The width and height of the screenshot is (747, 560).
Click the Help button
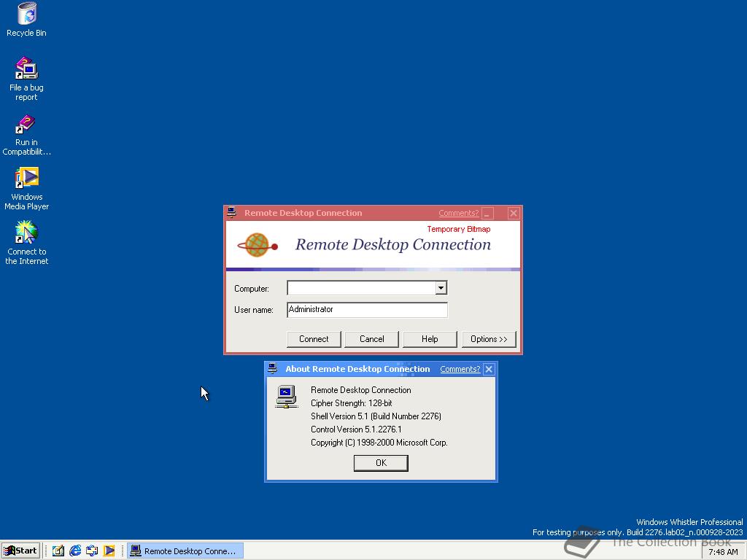430,339
